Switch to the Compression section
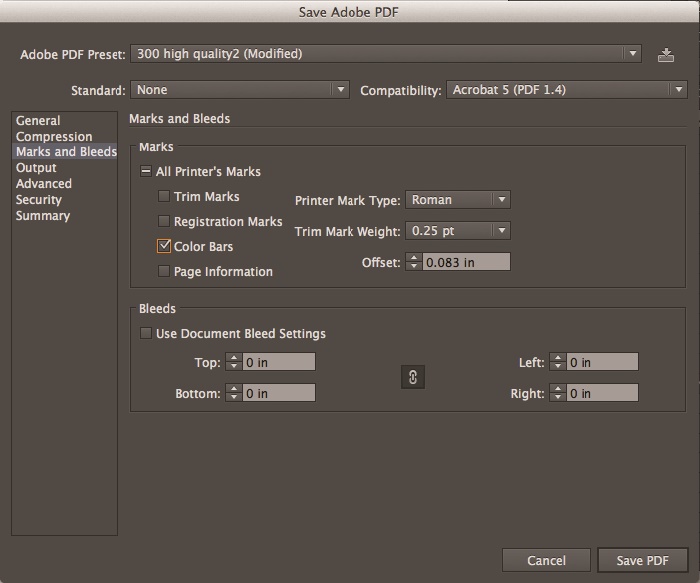This screenshot has height=583, width=700. coord(54,137)
